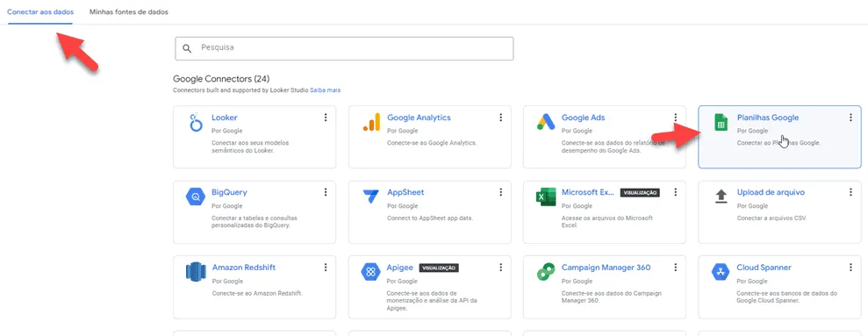Open the three-dot menu on Microsoft Excel card
The width and height of the screenshot is (868, 336).
676,192
